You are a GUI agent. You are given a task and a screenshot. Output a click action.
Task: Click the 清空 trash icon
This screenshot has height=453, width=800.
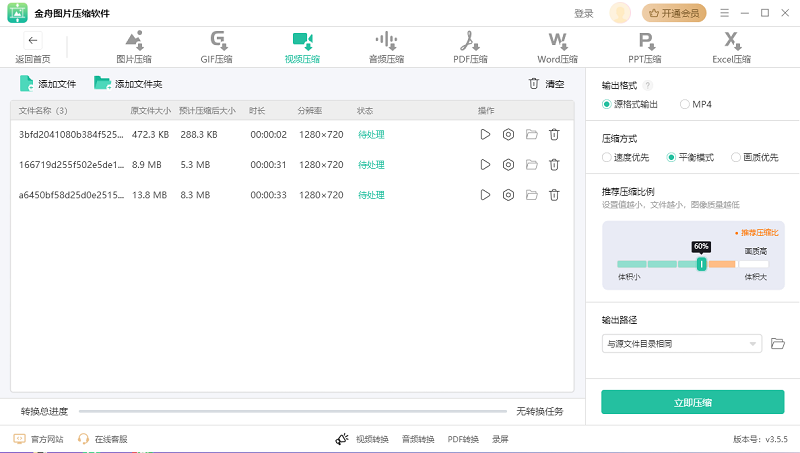[534, 84]
